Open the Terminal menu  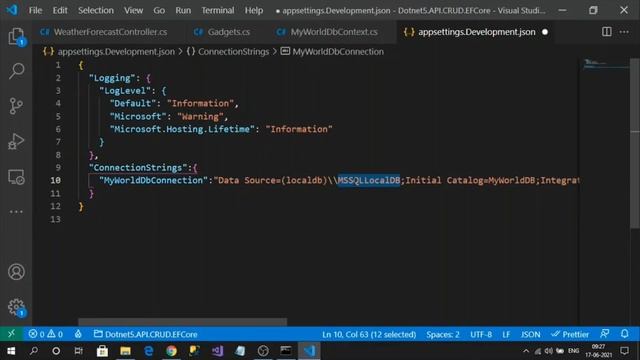(218, 10)
